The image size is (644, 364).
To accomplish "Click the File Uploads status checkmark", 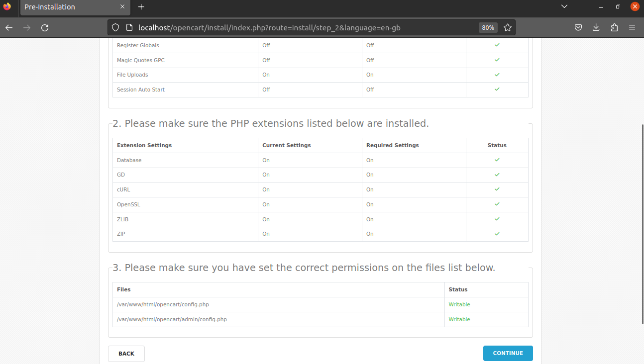I will point(497,74).
